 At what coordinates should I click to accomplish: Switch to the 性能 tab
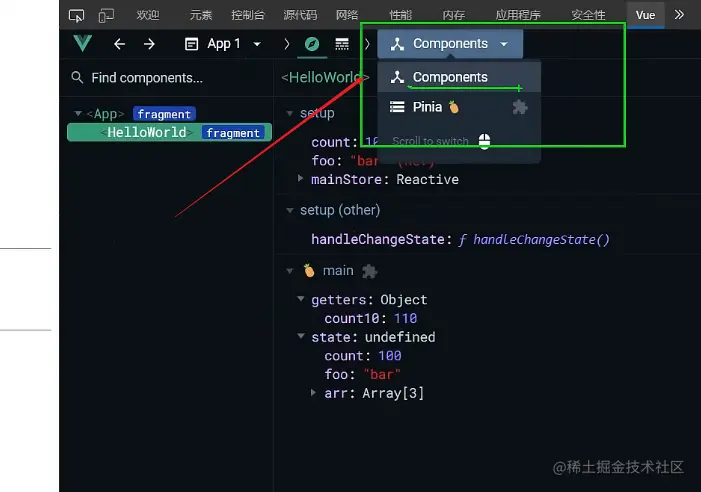(x=400, y=15)
